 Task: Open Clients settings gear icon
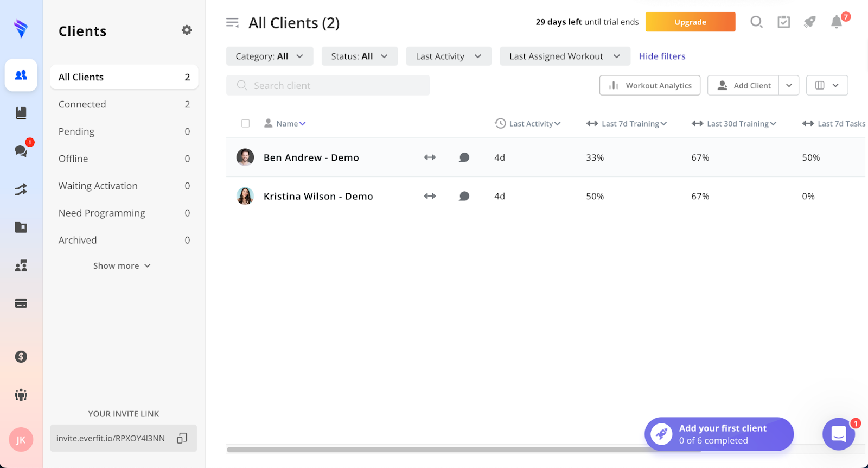tap(187, 30)
